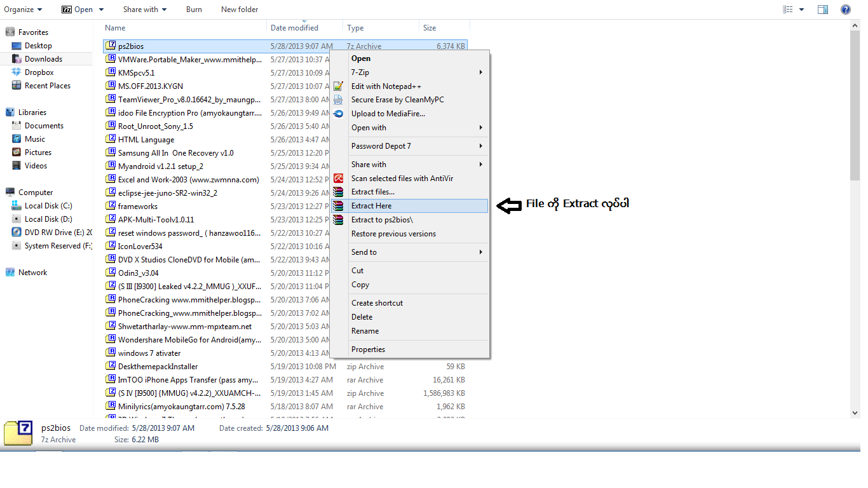Open Documents library in the sidebar
Image resolution: width=868 pixels, height=488 pixels.
(x=44, y=126)
